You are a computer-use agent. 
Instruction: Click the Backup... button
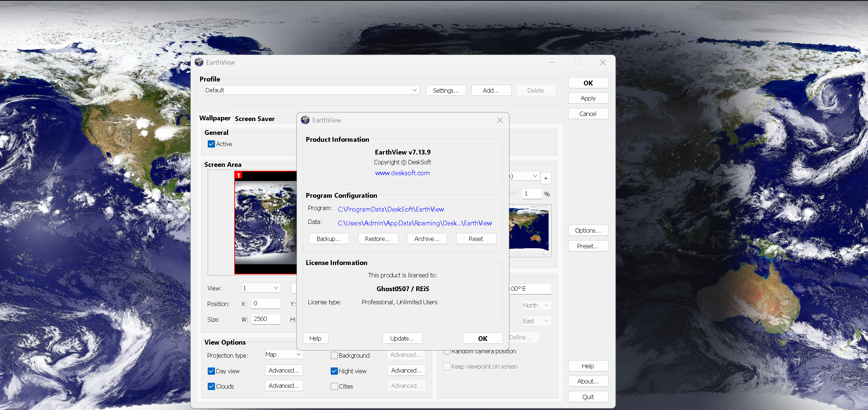coord(329,239)
